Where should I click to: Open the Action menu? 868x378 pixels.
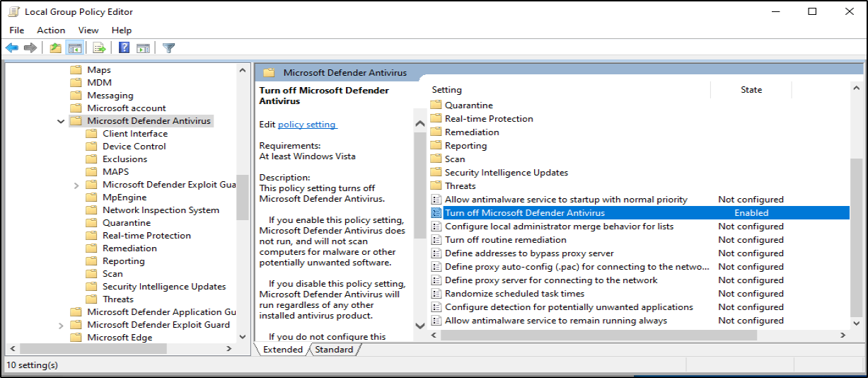point(51,30)
